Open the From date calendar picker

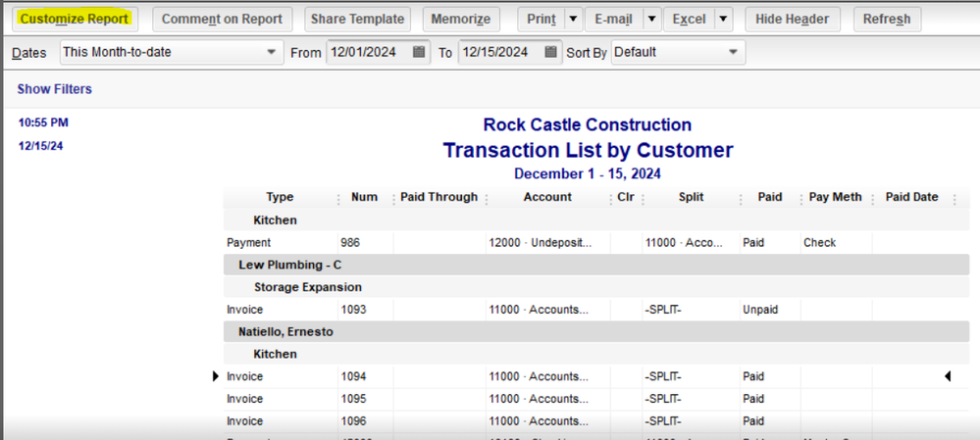[420, 52]
